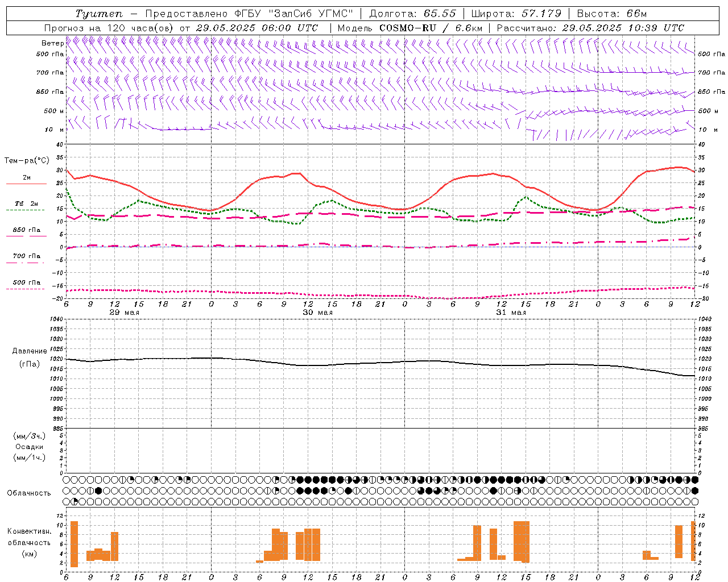This screenshot has height=582, width=728.
Task: Click the "2м" temperature legend entry
Action: click(x=27, y=178)
